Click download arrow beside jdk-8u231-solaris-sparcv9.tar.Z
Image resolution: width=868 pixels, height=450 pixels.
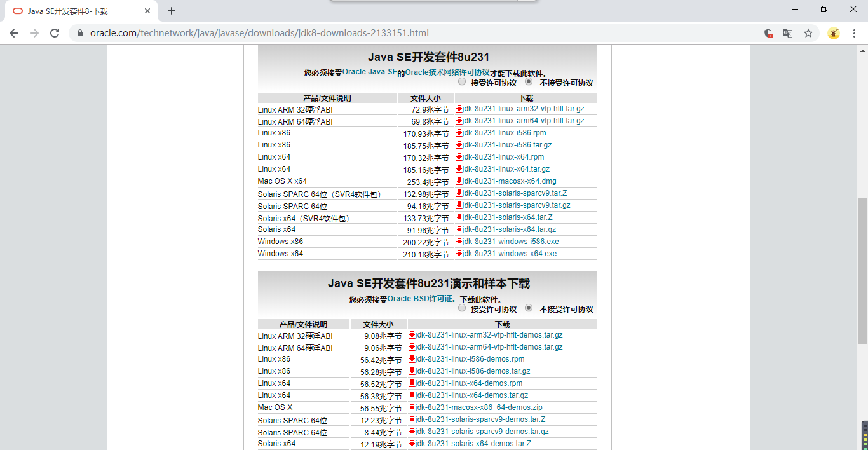459,193
